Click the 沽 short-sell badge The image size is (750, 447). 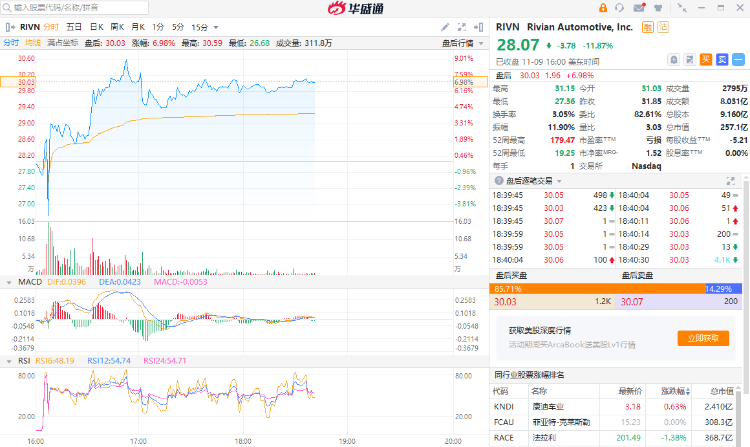pos(663,27)
